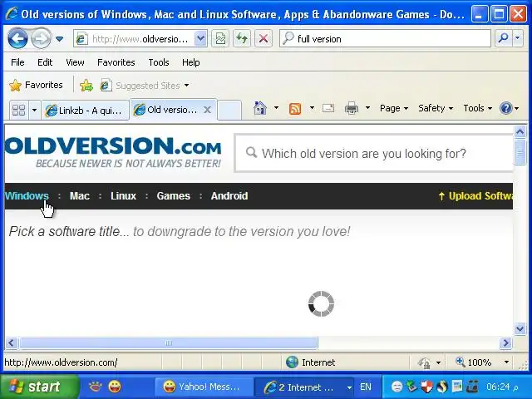Image resolution: width=532 pixels, height=399 pixels.
Task: Expand the address bar history dropdown
Action: (x=200, y=39)
